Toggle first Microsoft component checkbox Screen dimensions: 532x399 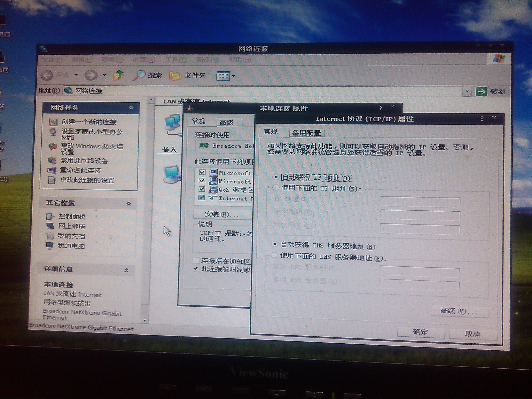point(202,172)
